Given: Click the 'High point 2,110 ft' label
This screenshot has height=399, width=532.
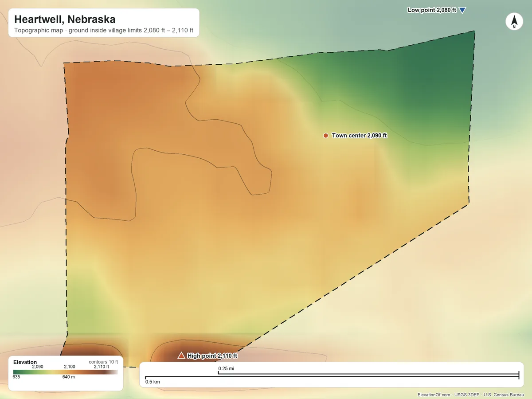Looking at the screenshot, I should [212, 356].
